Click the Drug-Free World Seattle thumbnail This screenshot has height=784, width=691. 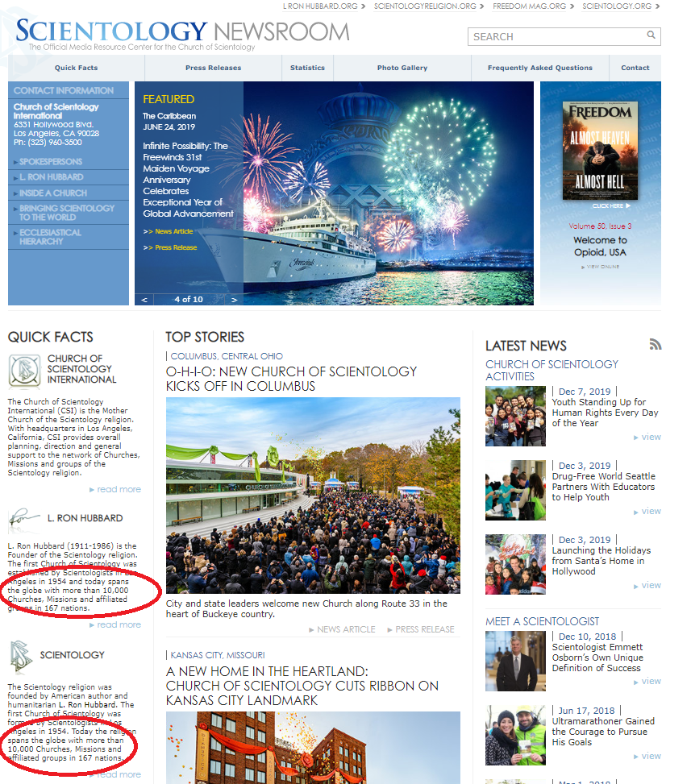pyautogui.click(x=515, y=490)
